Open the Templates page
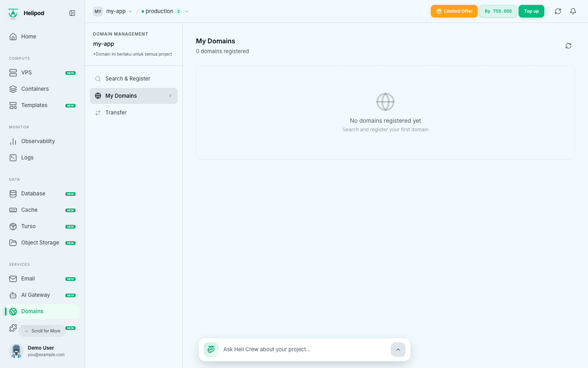The width and height of the screenshot is (588, 368). (42, 105)
